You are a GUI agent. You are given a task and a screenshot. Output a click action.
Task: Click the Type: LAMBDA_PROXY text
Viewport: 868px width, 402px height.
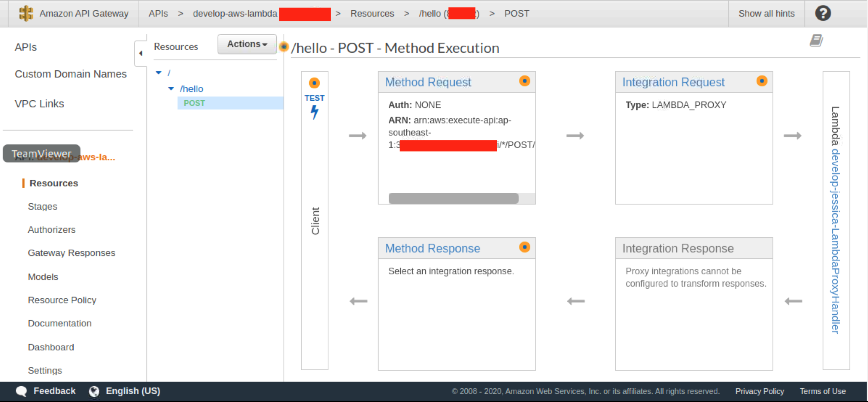click(x=676, y=105)
